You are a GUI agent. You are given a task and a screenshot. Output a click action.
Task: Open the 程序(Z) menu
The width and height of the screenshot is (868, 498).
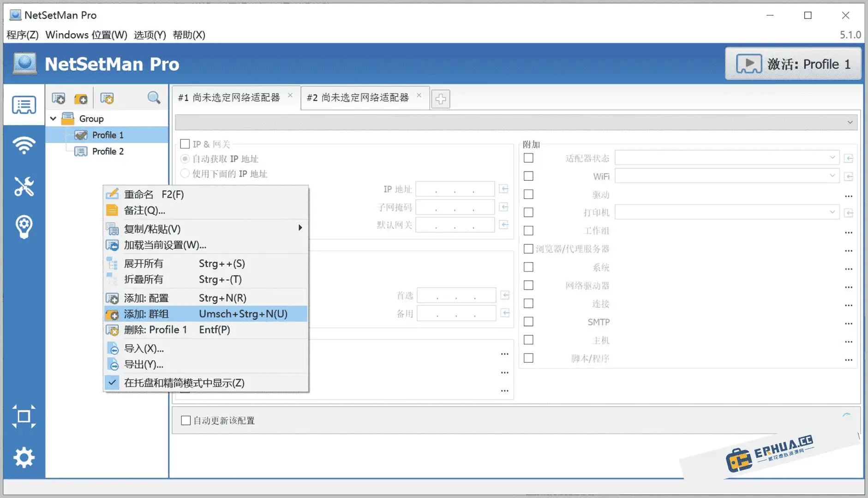point(23,35)
